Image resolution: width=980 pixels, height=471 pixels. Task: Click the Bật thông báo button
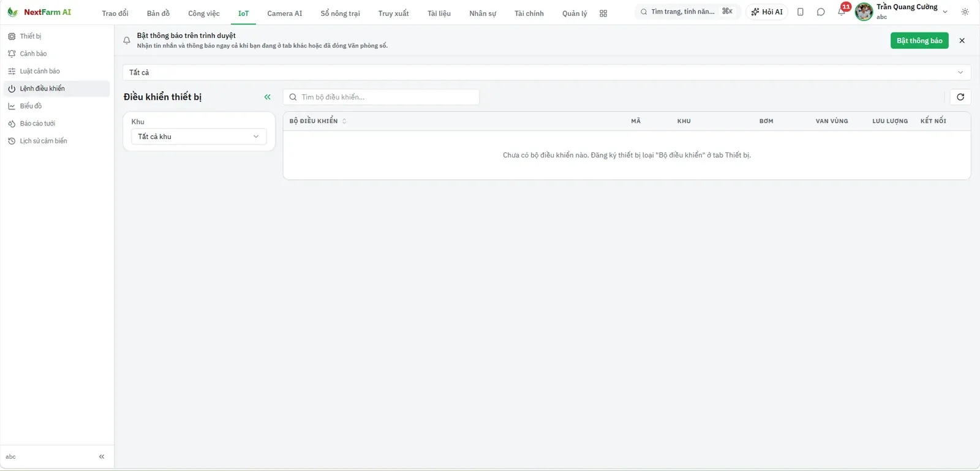click(919, 40)
